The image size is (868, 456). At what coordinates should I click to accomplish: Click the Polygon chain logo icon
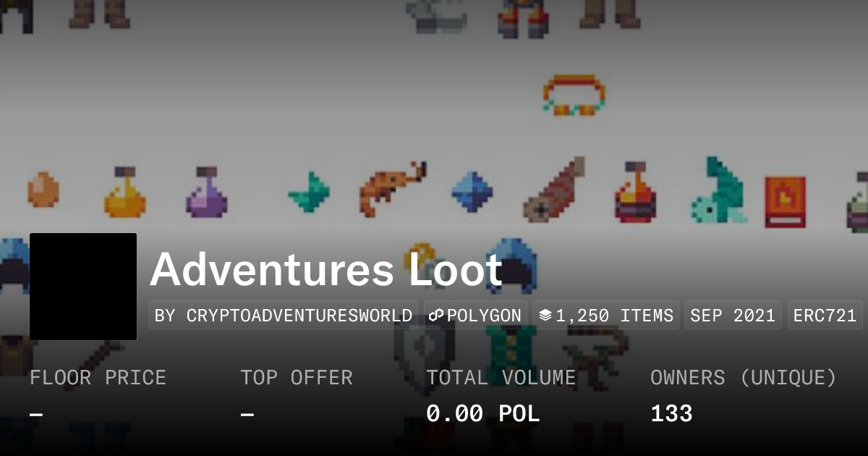pos(436,316)
